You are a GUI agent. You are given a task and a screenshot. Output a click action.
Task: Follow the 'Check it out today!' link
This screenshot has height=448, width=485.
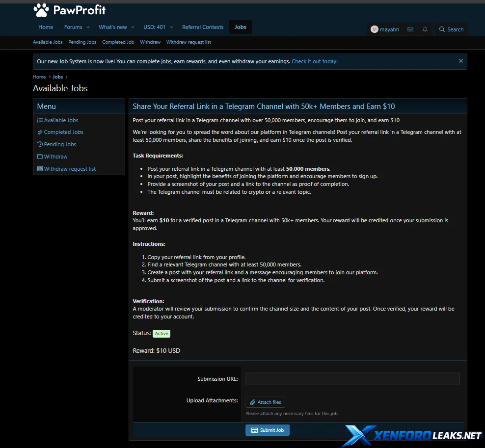[314, 61]
